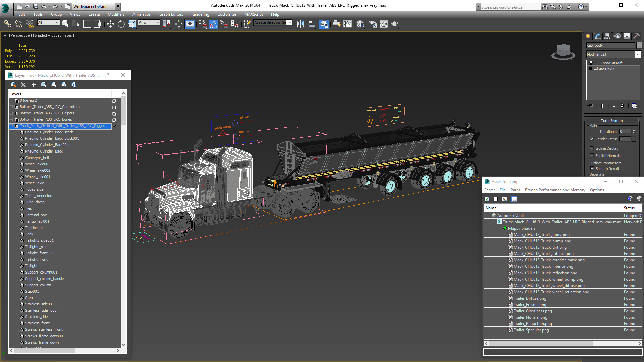Increase Iterations spinner up arrow

[634, 130]
